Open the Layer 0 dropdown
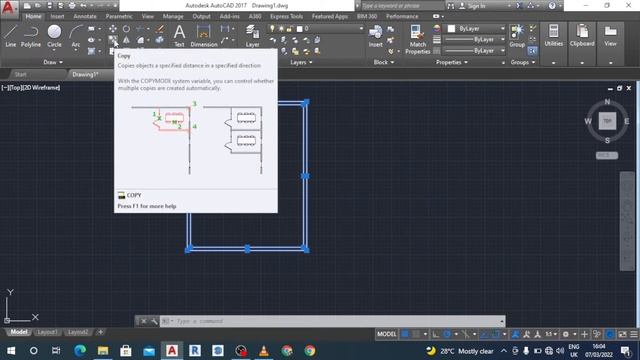Image resolution: width=640 pixels, height=360 pixels. pyautogui.click(x=361, y=29)
